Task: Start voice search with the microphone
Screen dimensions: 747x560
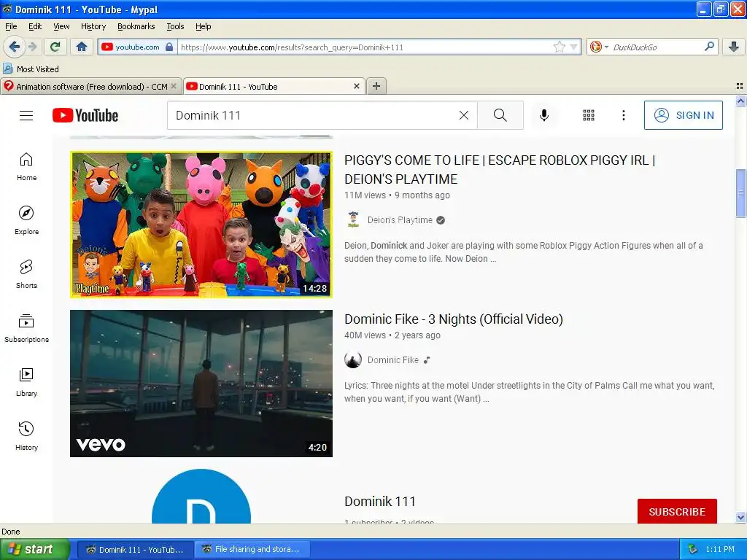Action: (544, 115)
